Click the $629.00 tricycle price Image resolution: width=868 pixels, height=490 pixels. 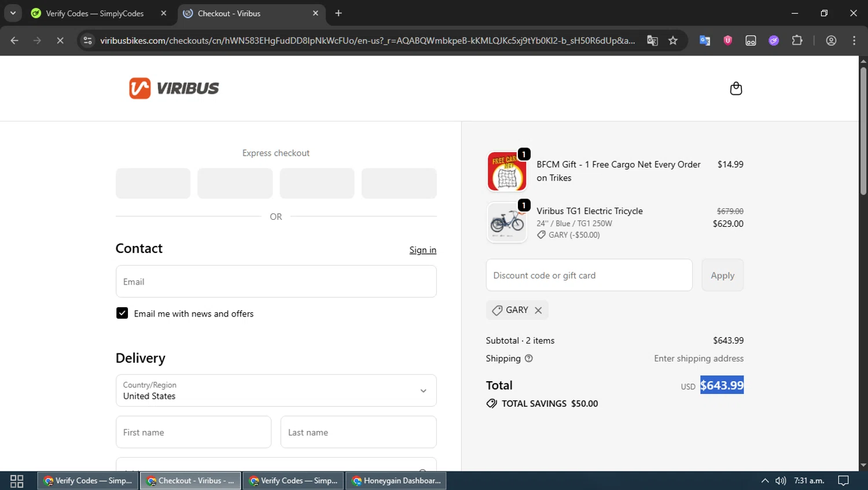(x=728, y=224)
